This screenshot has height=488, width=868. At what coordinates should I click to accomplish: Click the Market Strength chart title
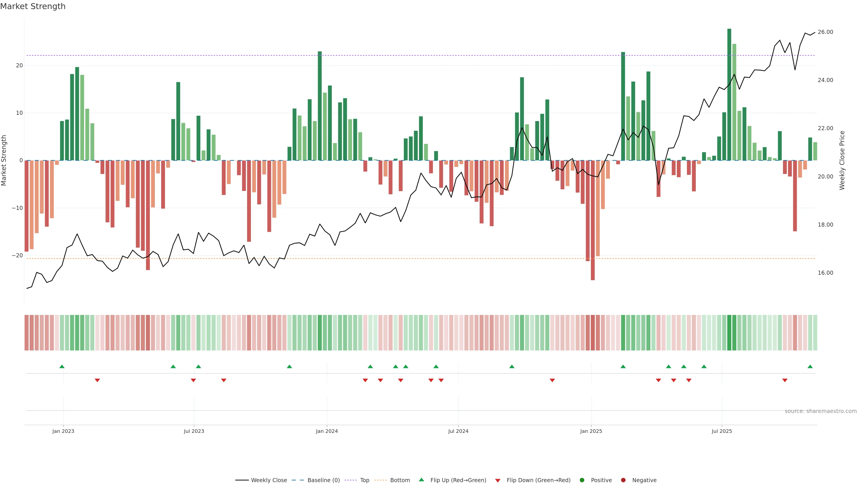pos(33,6)
